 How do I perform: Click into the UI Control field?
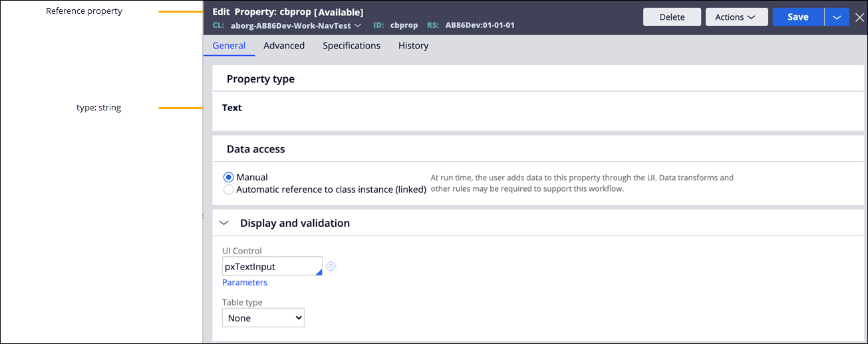coord(267,267)
